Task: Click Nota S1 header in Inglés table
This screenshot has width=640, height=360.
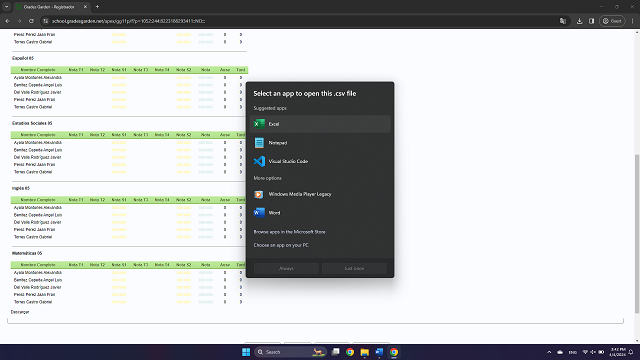Action: [x=119, y=200]
